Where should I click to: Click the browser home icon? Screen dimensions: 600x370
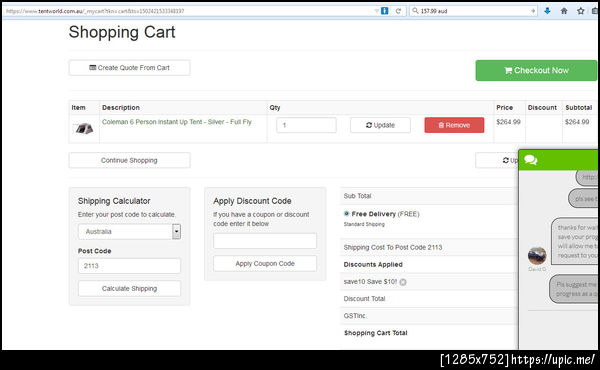pyautogui.click(x=564, y=11)
